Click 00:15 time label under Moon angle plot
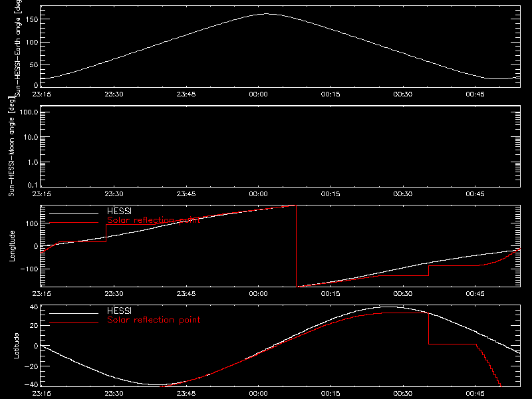 (331, 194)
